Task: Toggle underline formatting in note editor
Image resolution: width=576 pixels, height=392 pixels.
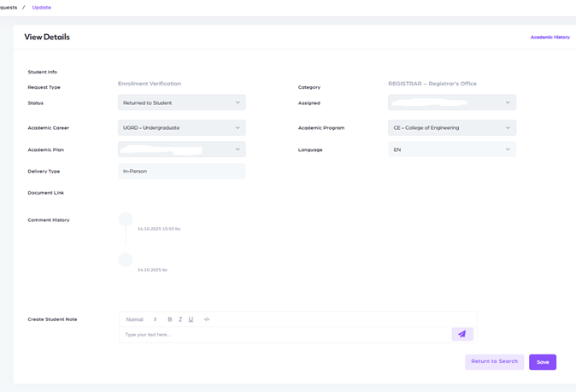Action: point(191,319)
